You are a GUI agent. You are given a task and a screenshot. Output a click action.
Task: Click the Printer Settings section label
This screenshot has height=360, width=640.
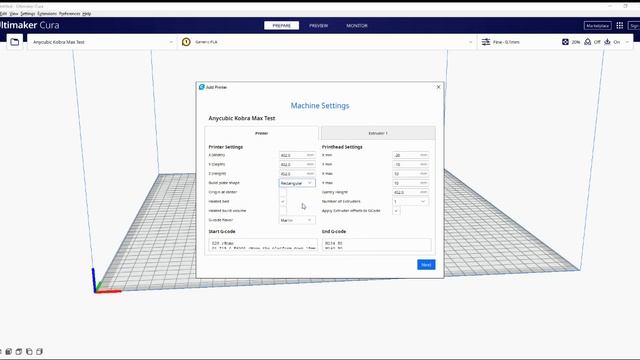(x=226, y=147)
